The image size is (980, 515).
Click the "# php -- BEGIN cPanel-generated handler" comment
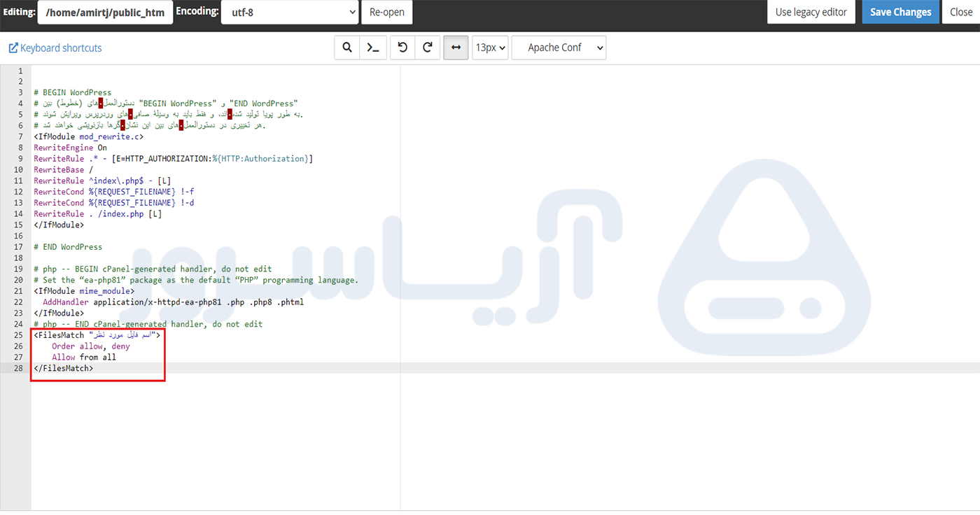pyautogui.click(x=153, y=269)
